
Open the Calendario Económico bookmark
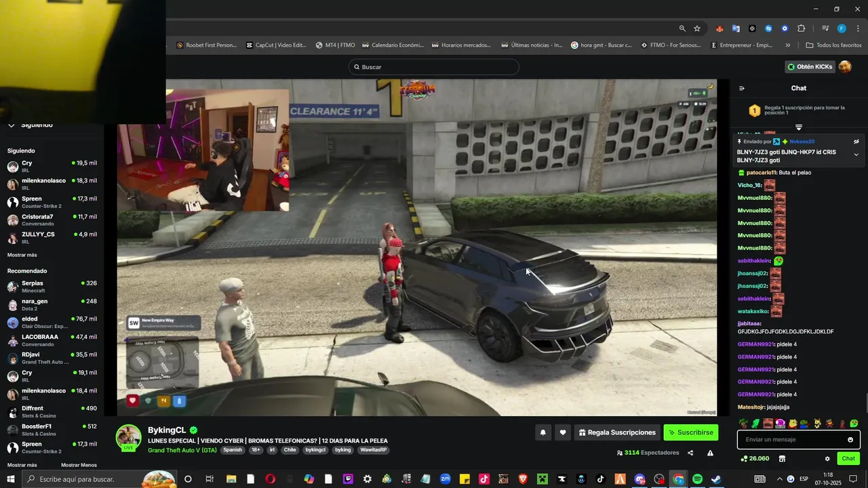point(393,45)
